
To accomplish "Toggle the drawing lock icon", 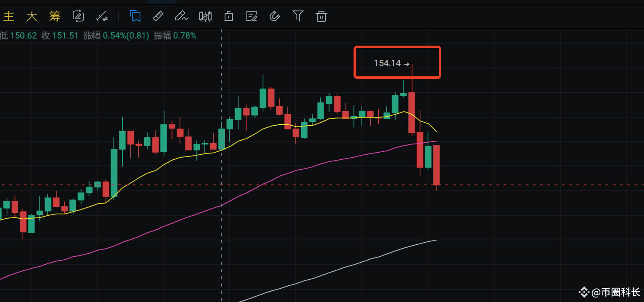I will [x=228, y=16].
